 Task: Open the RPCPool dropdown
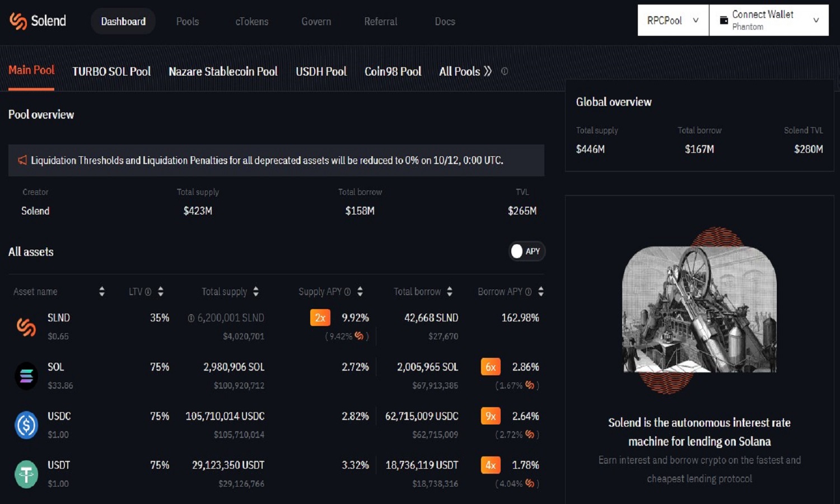tap(673, 20)
